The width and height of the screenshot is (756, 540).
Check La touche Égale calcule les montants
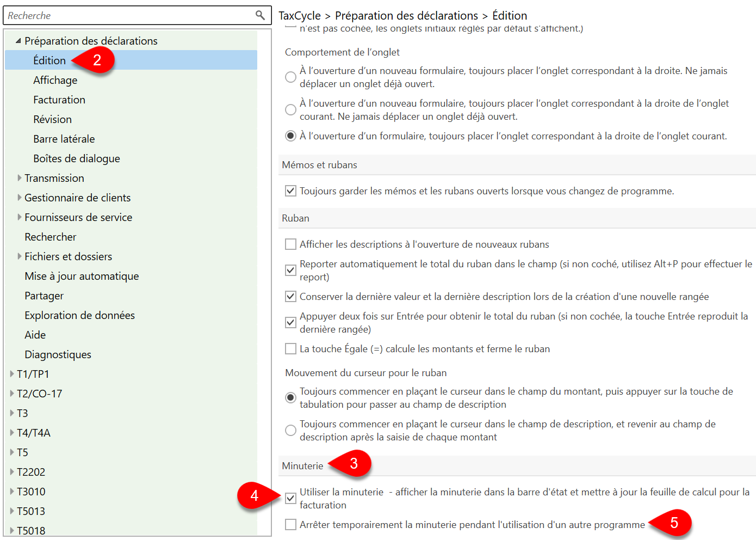[x=291, y=349]
